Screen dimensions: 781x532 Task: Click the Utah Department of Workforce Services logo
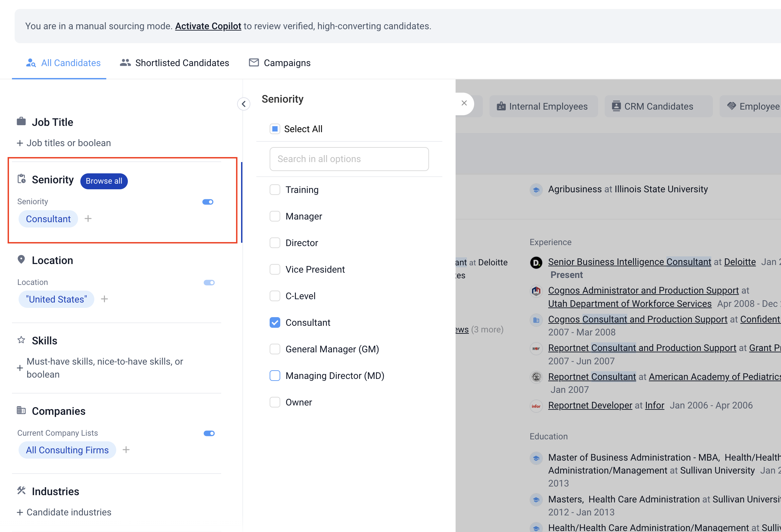(536, 291)
